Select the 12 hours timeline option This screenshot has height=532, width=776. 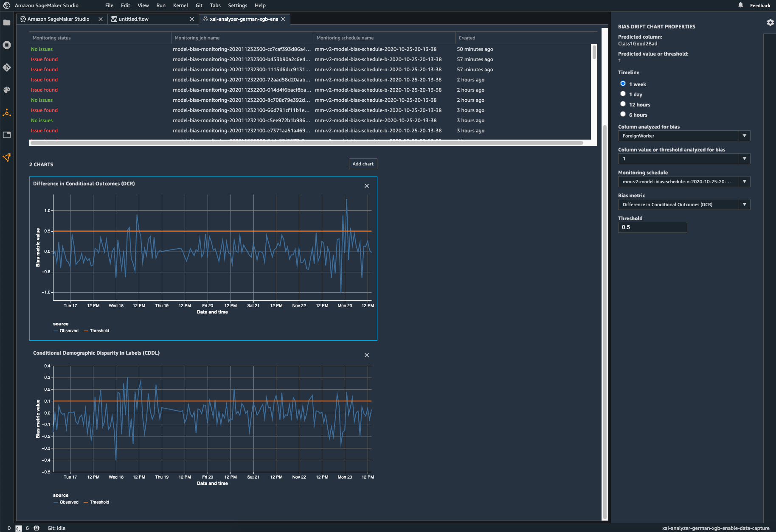click(x=623, y=104)
